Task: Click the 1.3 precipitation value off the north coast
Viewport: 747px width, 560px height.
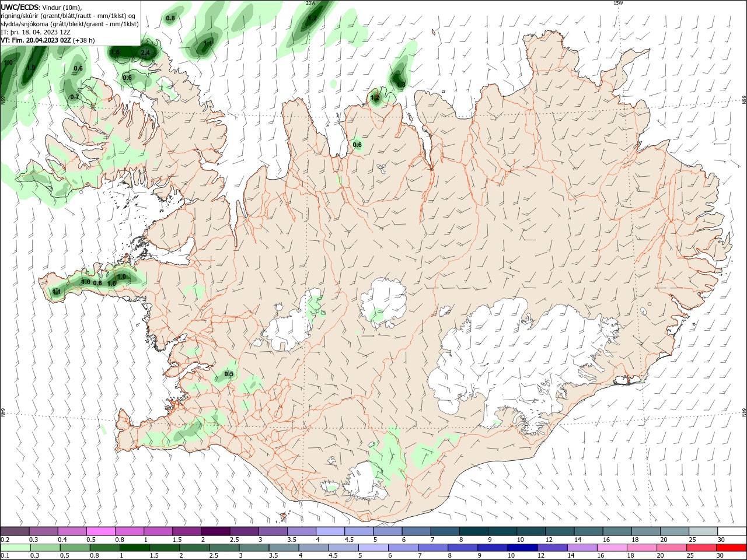Action: tap(400, 85)
